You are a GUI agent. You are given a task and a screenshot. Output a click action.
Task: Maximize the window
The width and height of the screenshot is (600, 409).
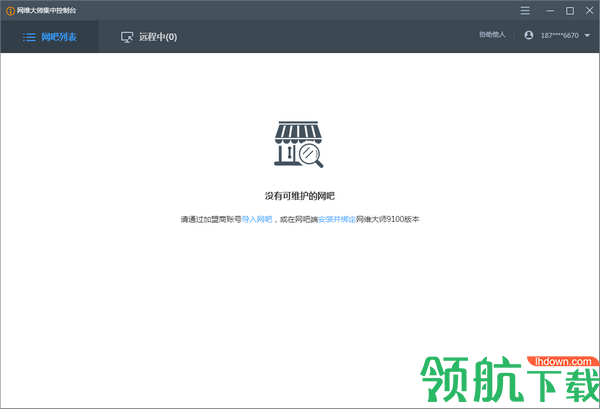point(570,11)
